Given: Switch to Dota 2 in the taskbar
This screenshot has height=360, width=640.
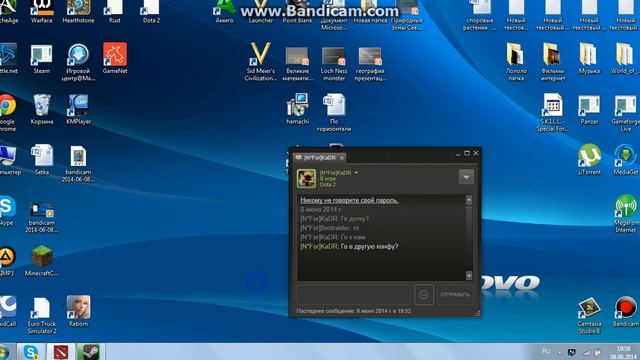Looking at the screenshot, I should pos(61,352).
